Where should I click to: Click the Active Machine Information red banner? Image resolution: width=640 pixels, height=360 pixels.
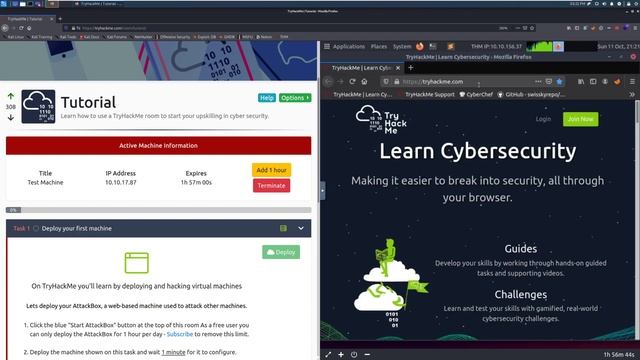coord(158,145)
